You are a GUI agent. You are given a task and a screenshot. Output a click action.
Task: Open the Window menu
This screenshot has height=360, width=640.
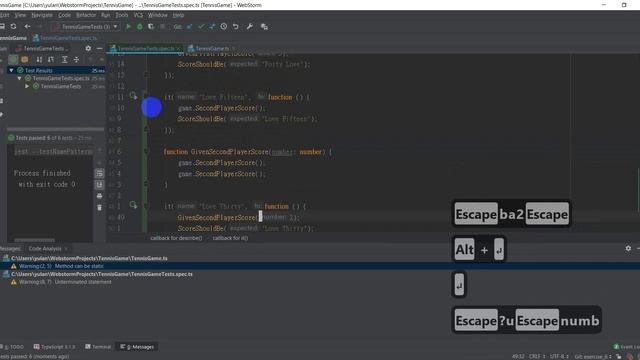click(158, 15)
